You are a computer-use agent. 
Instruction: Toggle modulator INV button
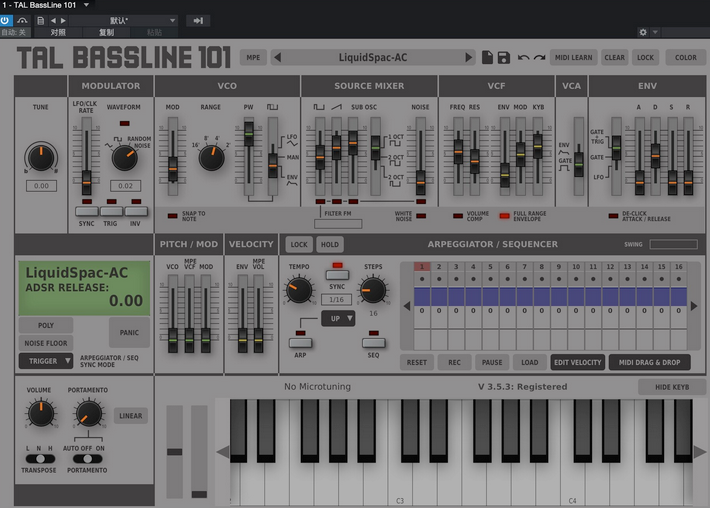[136, 211]
